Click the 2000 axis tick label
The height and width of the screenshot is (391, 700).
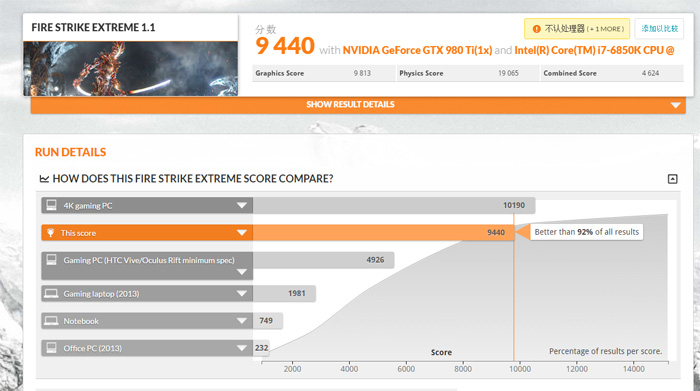pos(292,369)
